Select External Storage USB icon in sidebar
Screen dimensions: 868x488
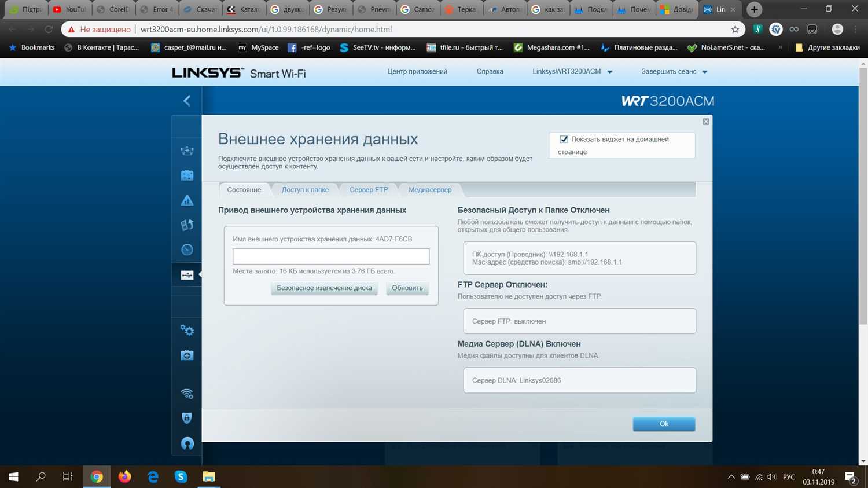click(187, 275)
